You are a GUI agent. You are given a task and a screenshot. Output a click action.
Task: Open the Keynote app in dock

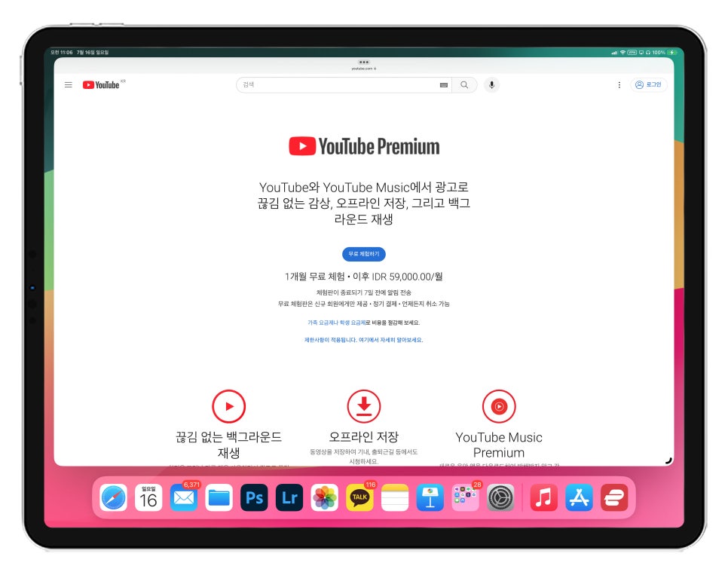[x=430, y=497]
